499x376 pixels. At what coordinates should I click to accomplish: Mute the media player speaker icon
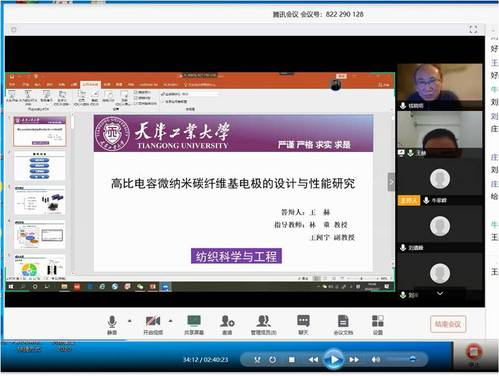376,359
